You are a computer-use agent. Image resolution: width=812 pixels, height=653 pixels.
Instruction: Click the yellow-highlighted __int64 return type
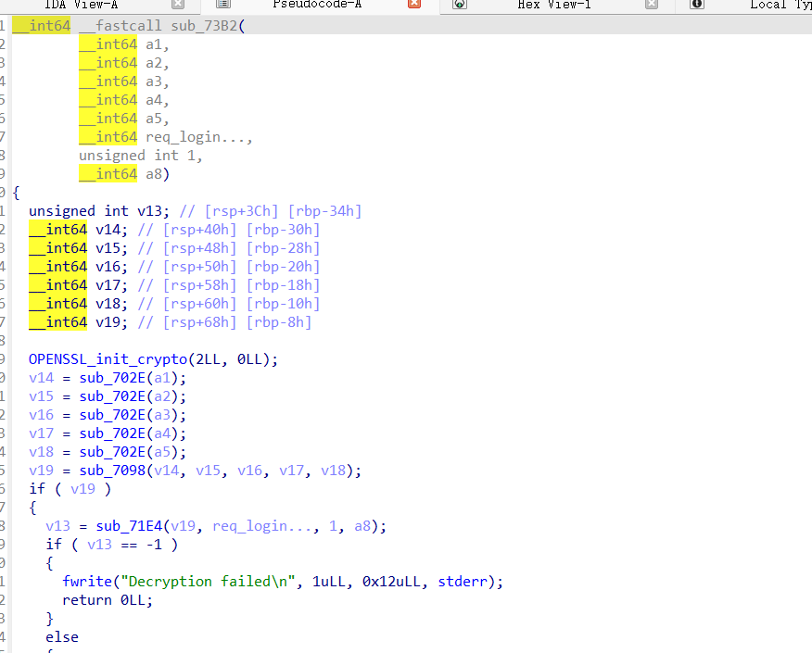[x=42, y=26]
